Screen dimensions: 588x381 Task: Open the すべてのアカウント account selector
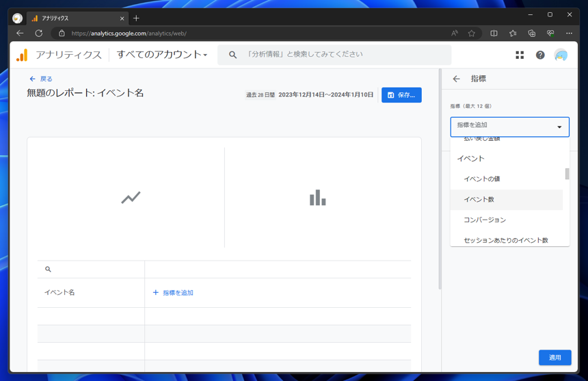coord(162,54)
